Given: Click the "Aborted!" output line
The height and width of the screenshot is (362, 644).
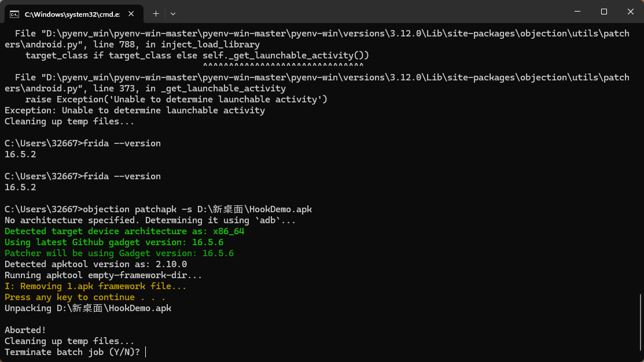Looking at the screenshot, I should tap(26, 330).
